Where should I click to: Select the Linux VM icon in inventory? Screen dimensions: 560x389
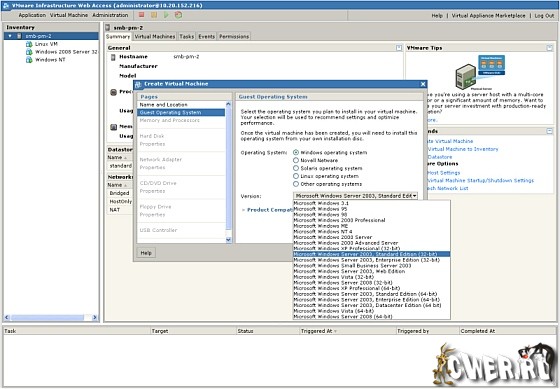29,44
